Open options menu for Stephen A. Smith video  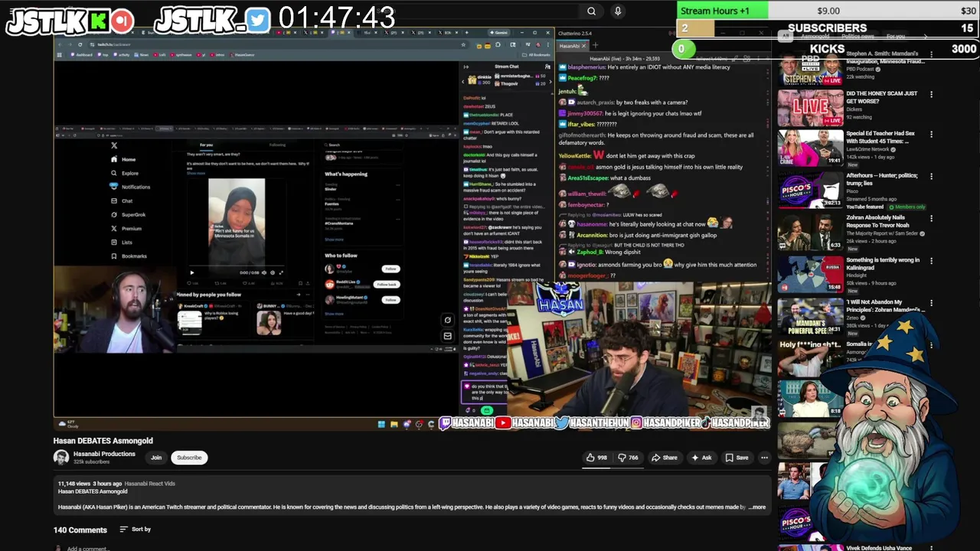coord(931,55)
